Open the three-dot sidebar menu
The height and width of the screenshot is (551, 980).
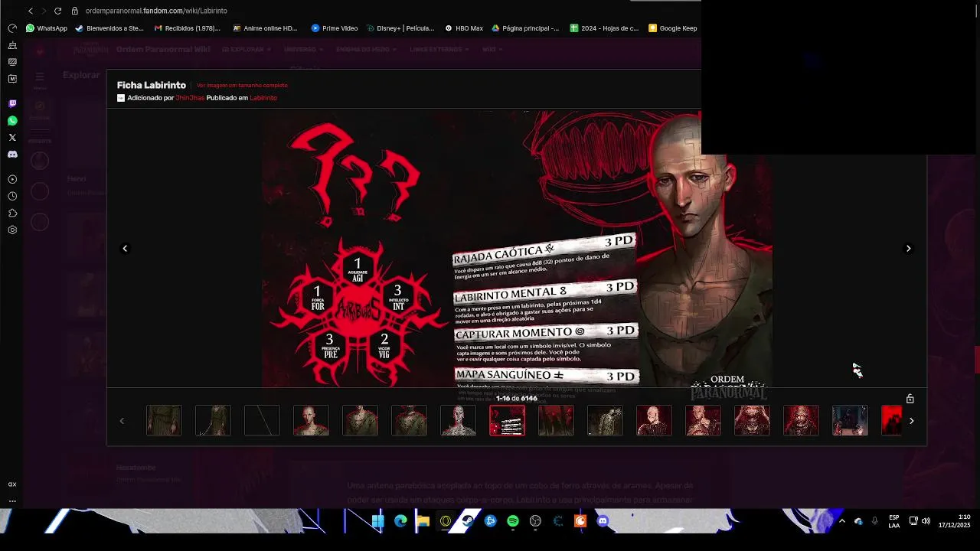pos(12,501)
